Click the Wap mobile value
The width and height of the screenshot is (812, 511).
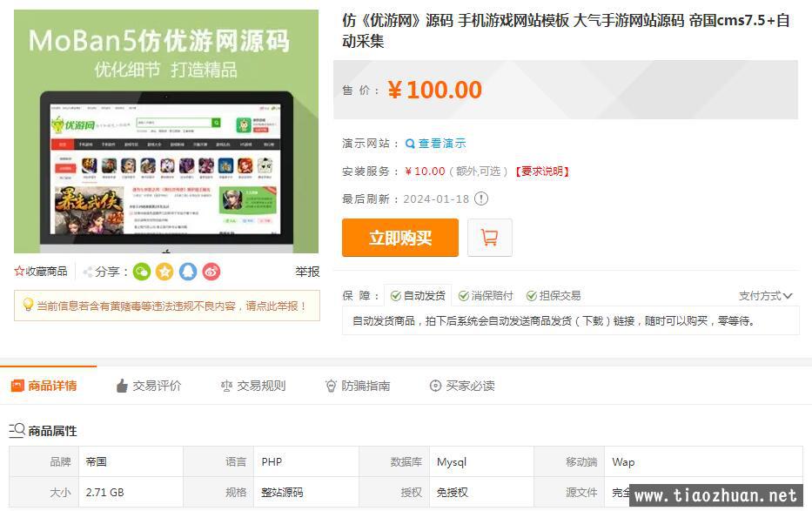623,462
